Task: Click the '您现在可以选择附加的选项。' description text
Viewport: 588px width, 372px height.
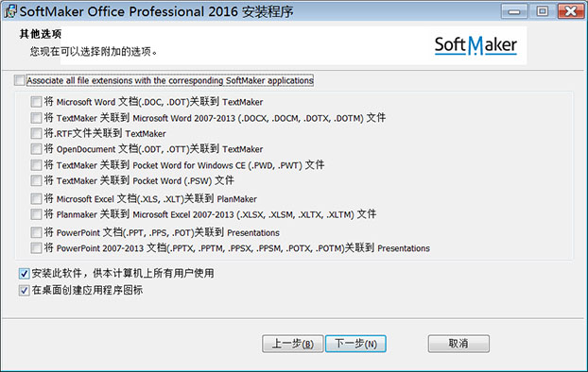Action: click(94, 51)
